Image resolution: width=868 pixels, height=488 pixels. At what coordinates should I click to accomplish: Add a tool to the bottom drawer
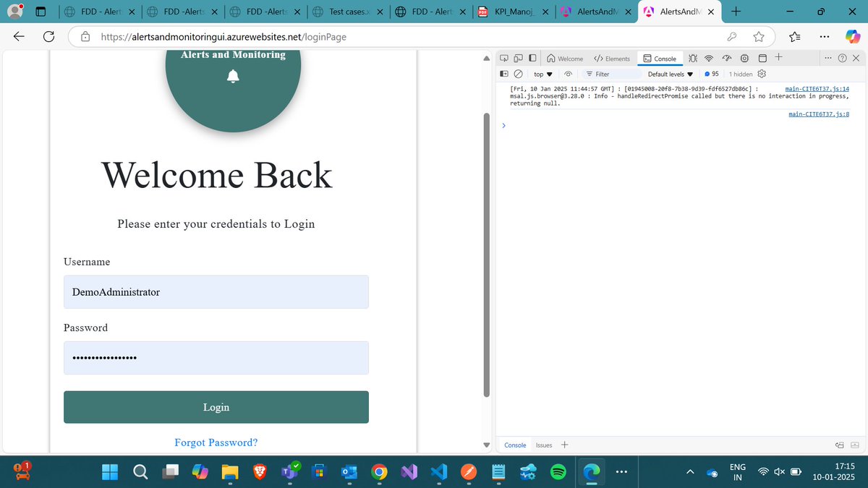[565, 445]
